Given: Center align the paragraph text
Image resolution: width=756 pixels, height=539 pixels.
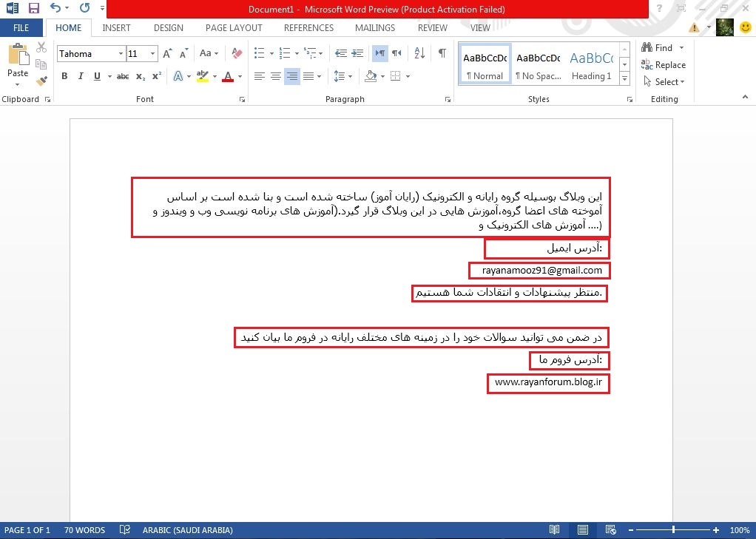Looking at the screenshot, I should (x=275, y=76).
